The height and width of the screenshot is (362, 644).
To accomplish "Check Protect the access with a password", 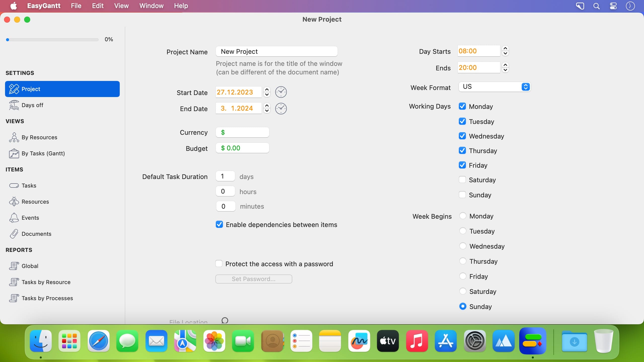I will pos(219,264).
